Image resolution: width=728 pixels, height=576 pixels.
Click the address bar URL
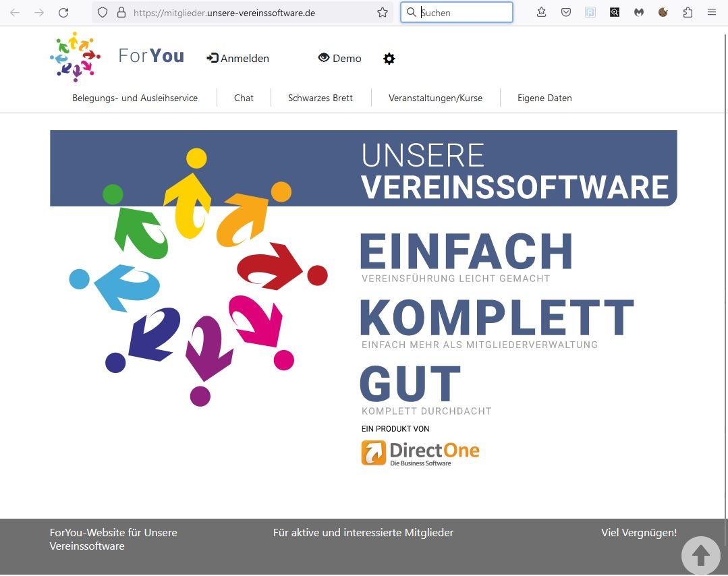(x=224, y=13)
